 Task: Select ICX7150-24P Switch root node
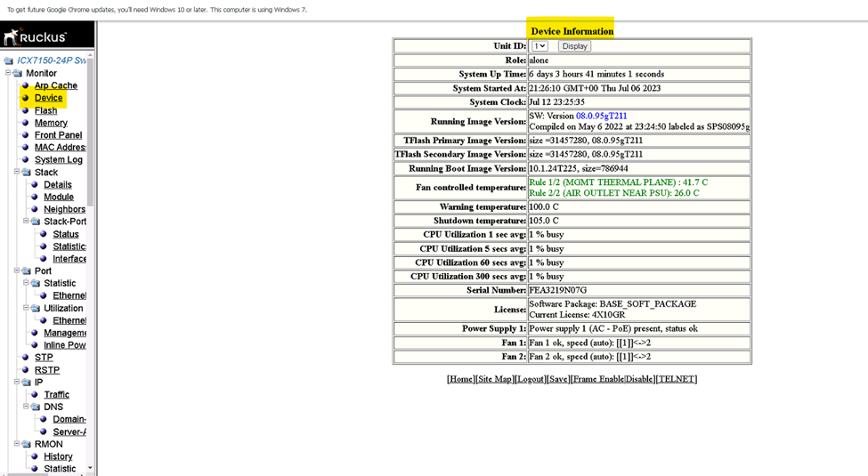(51, 61)
